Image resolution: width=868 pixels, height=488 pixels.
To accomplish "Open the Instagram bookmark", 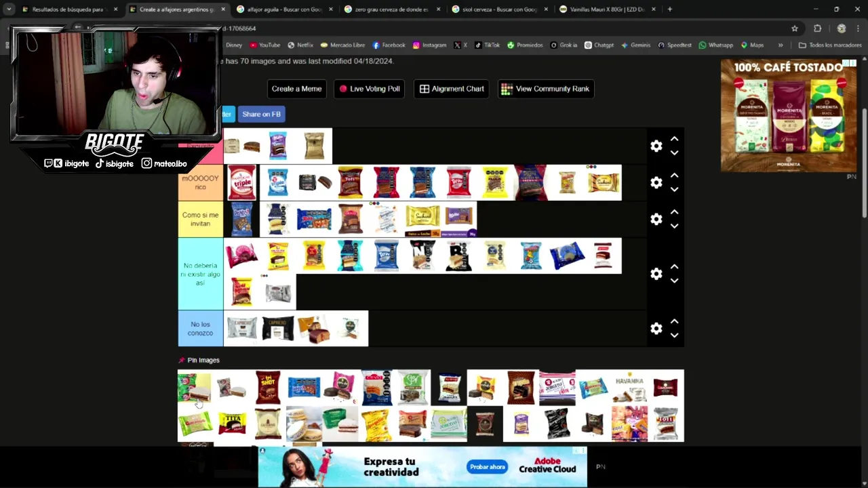I will tap(430, 45).
